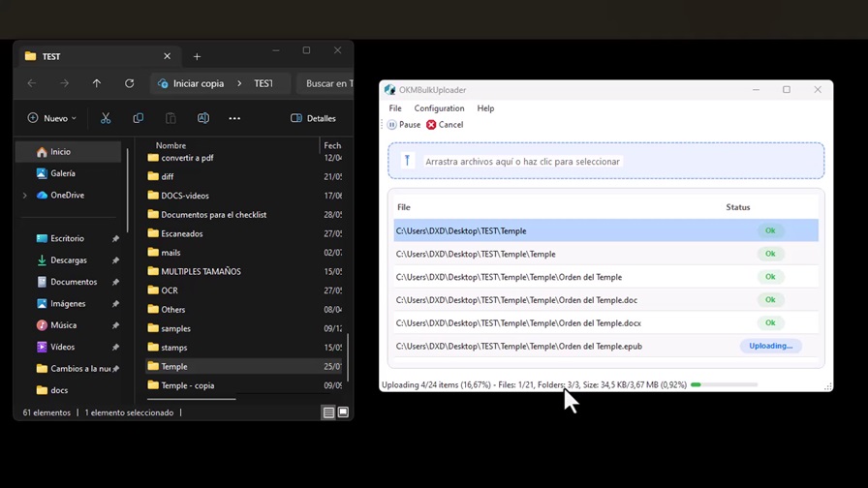Open the File menu in OKMBulkUploader
The width and height of the screenshot is (868, 488).
[395, 108]
